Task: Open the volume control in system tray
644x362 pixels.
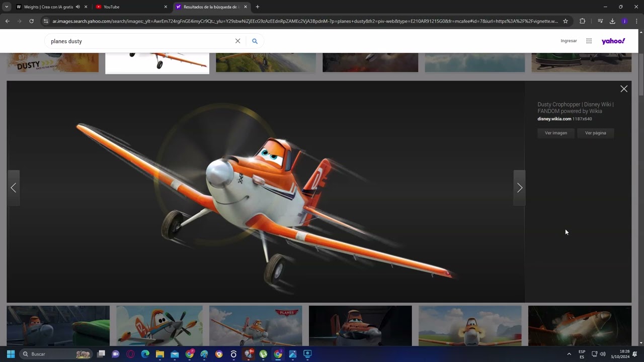Action: (603, 354)
